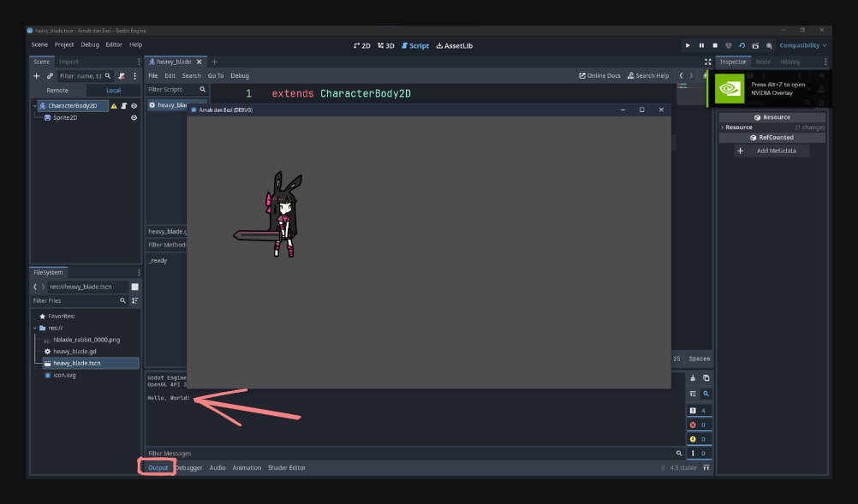Click Online Docs link
This screenshot has height=504, width=858.
coord(599,76)
